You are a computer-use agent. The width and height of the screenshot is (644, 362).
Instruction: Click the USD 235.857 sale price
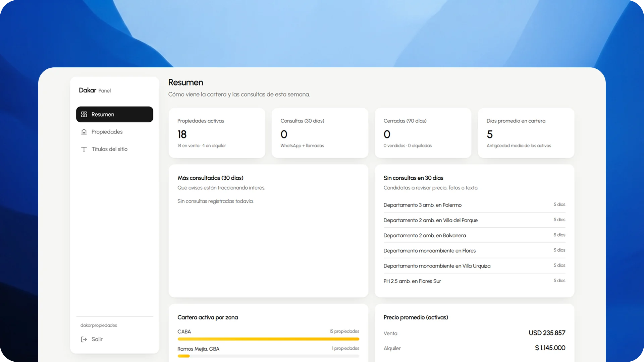click(547, 333)
